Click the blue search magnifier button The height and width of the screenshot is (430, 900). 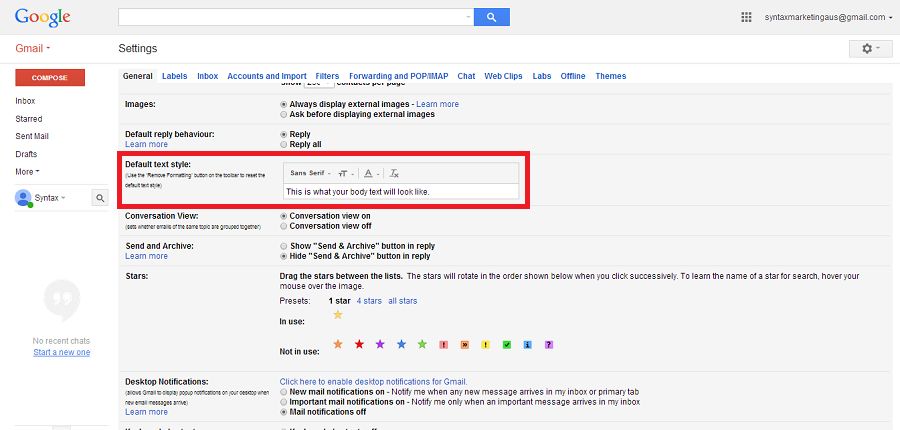pyautogui.click(x=491, y=17)
